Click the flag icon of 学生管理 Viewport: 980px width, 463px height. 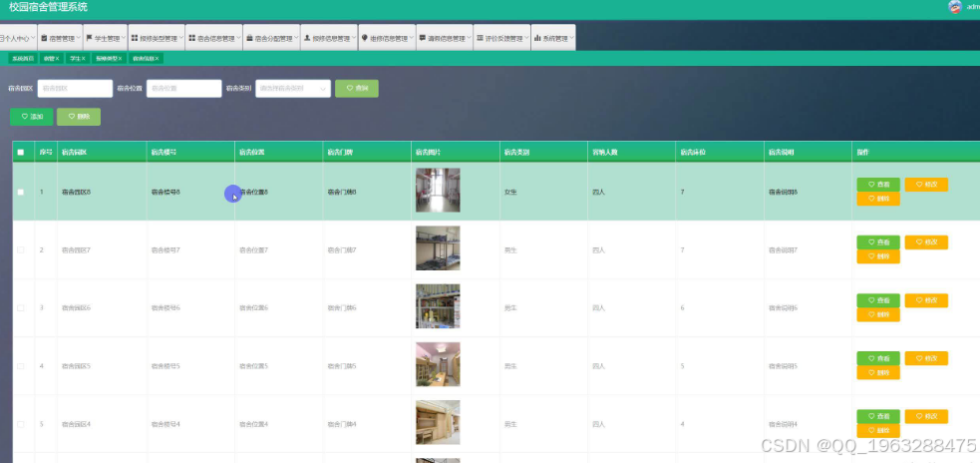click(x=89, y=38)
